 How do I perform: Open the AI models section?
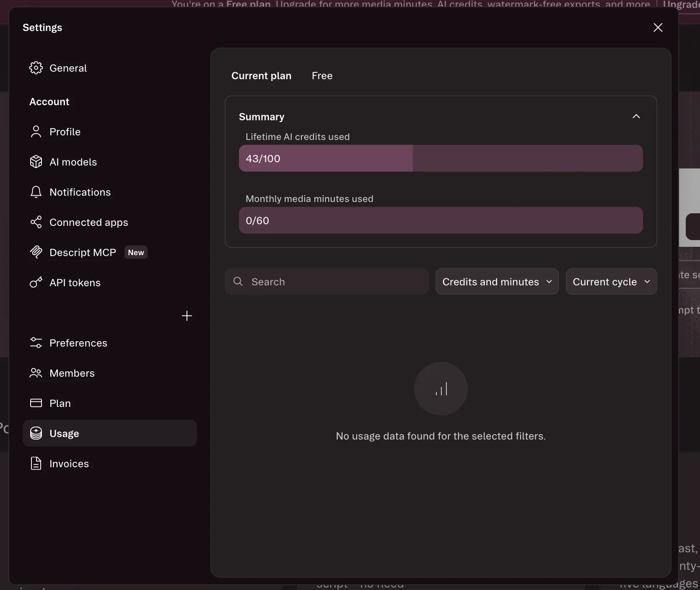pyautogui.click(x=110, y=162)
